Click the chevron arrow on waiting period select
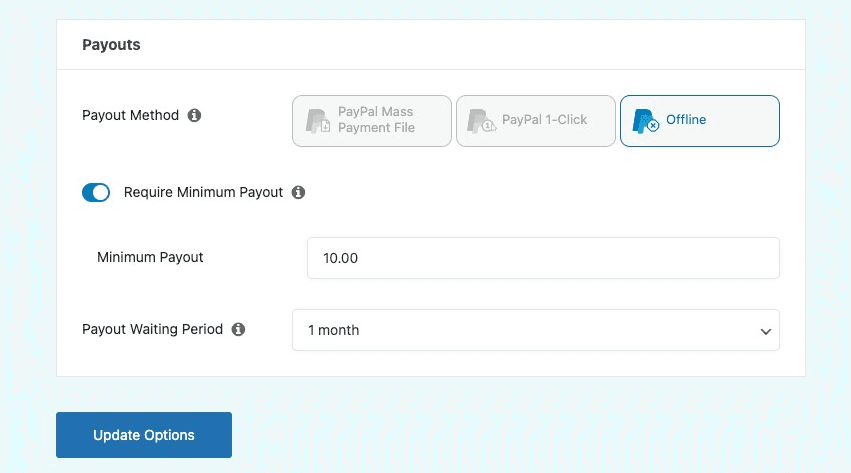Image resolution: width=851 pixels, height=473 pixels. 766,331
